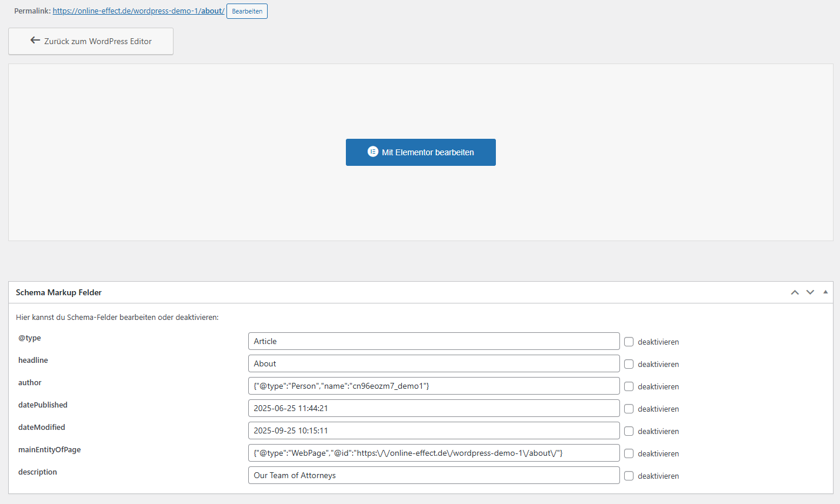Toggle deaktivieren for datePublished
The height and width of the screenshot is (504, 840).
(x=629, y=409)
